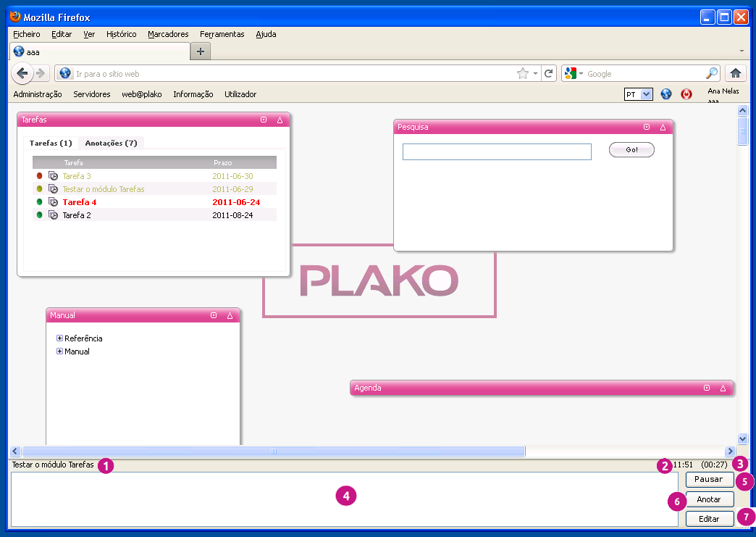756x537 pixels.
Task: Open the Ver menu
Action: coord(89,34)
